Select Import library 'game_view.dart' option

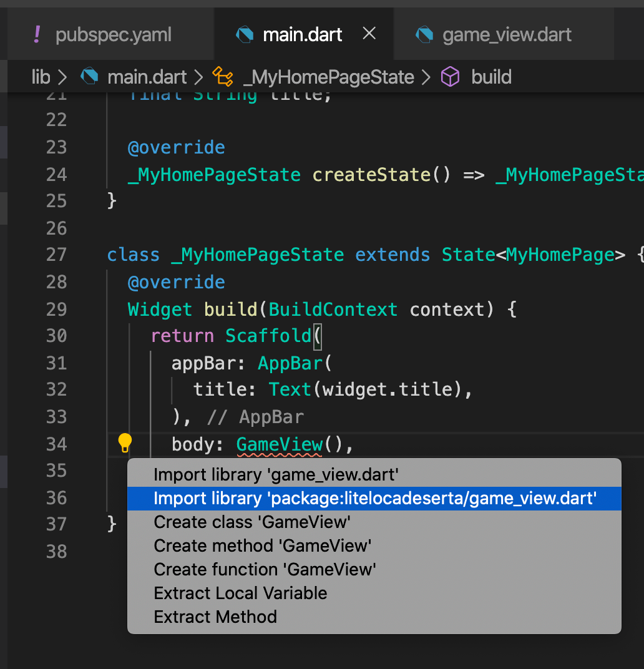276,475
